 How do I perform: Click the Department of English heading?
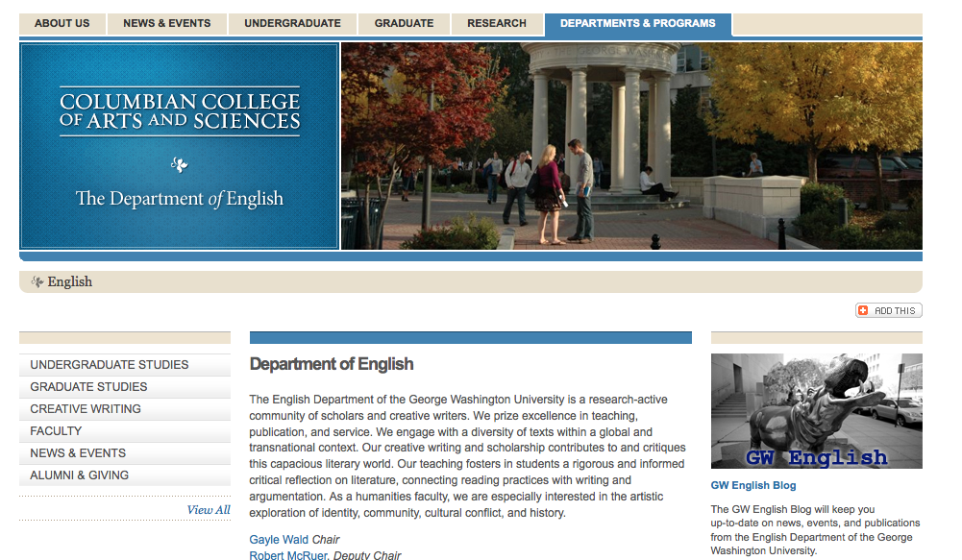332,364
